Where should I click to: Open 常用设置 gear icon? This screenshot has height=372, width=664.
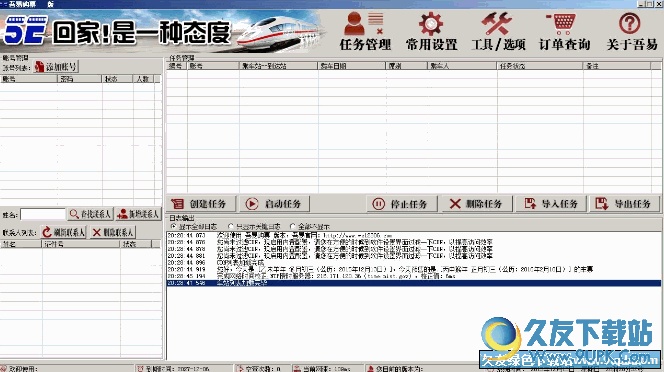click(x=431, y=31)
